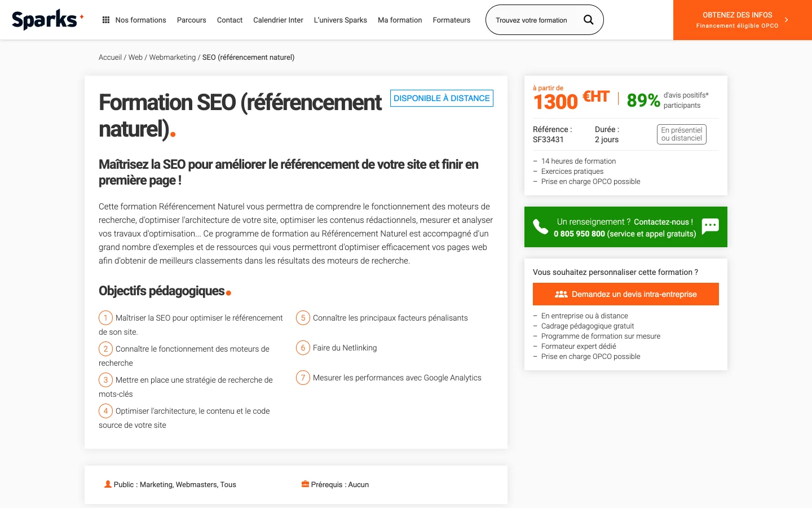The width and height of the screenshot is (812, 508).
Task: Go to Ma formation
Action: (400, 20)
